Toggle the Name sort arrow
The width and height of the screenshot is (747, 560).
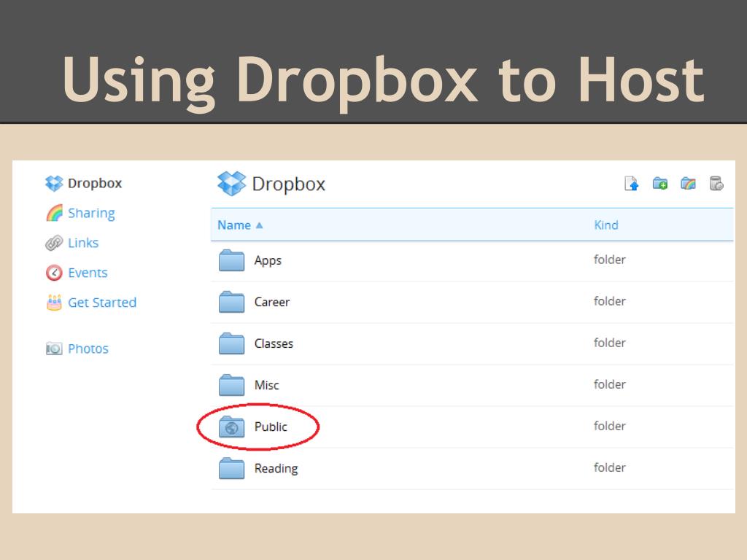pyautogui.click(x=259, y=225)
